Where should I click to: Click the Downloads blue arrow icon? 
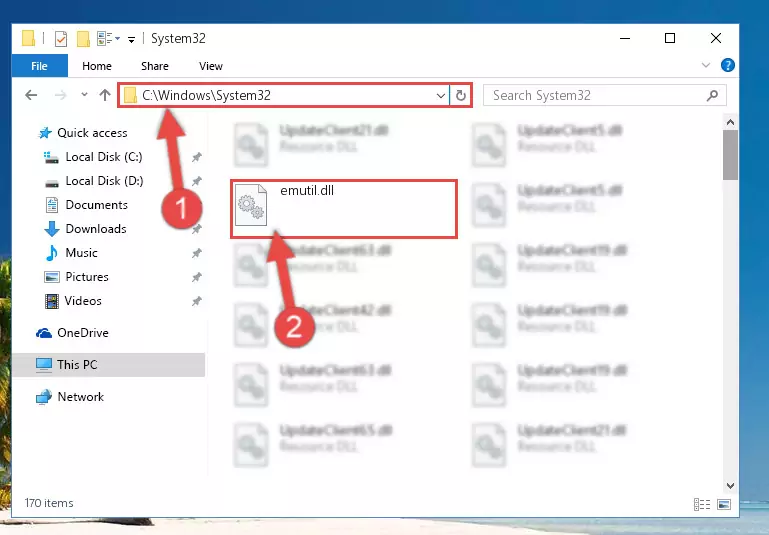[x=51, y=229]
